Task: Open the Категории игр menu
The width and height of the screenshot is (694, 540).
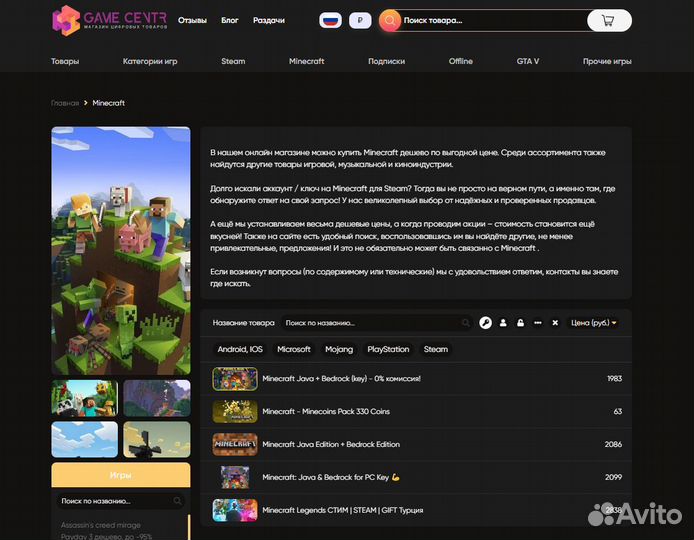Action: click(x=150, y=61)
